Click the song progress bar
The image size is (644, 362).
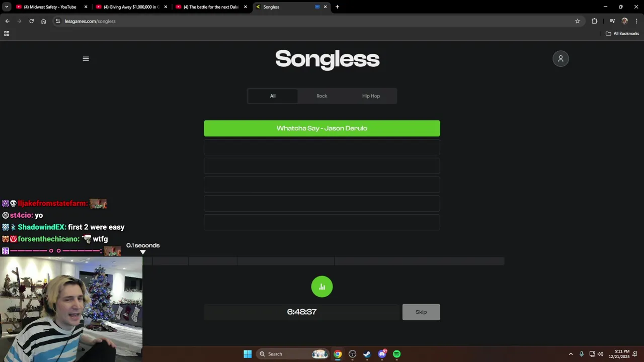[323, 261]
